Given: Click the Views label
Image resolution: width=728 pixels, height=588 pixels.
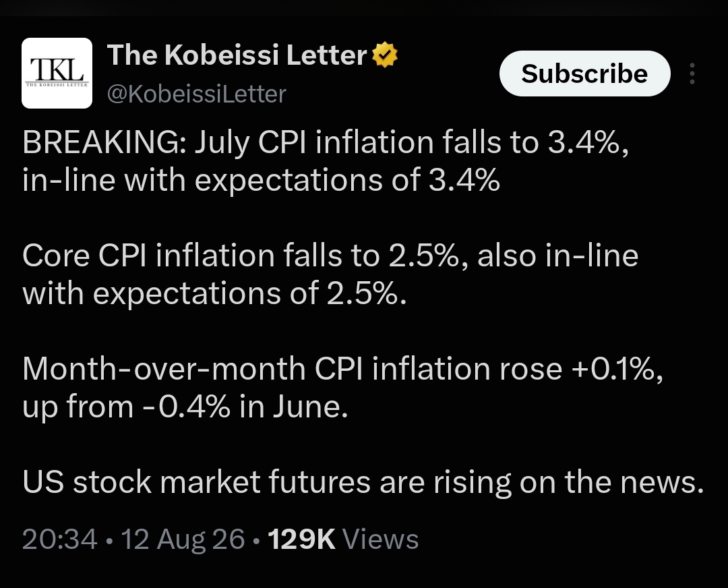Looking at the screenshot, I should (x=380, y=539).
